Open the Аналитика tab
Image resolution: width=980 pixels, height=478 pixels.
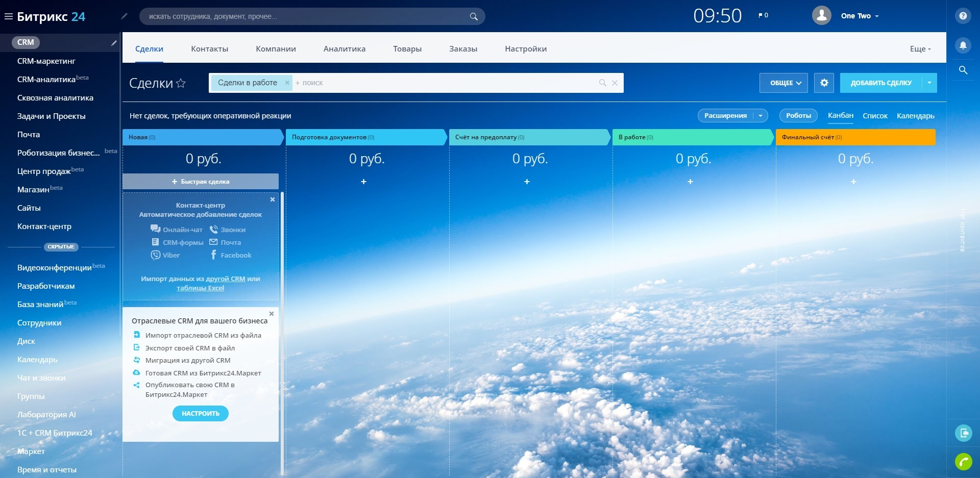[345, 49]
